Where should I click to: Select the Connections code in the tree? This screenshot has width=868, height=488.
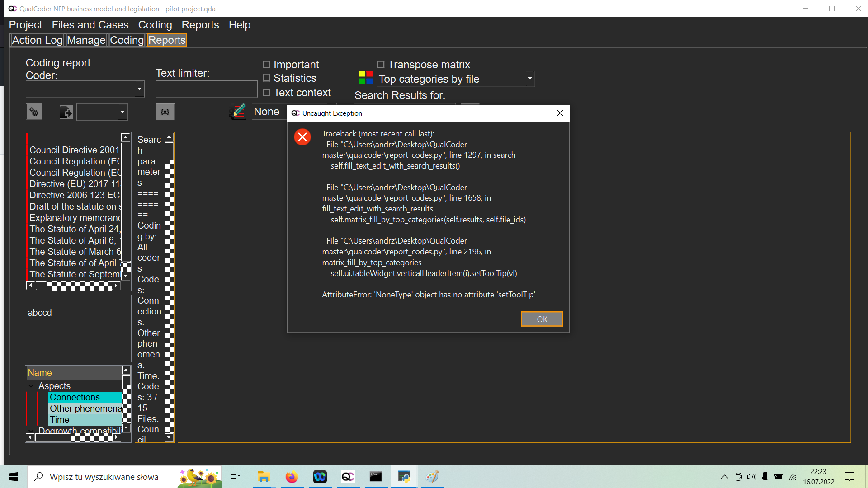(75, 397)
